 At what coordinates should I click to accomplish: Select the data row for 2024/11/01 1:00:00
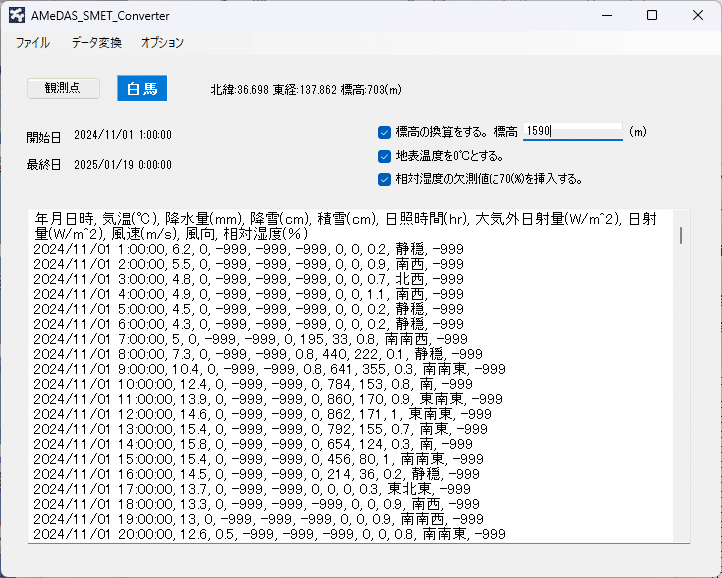(x=248, y=249)
